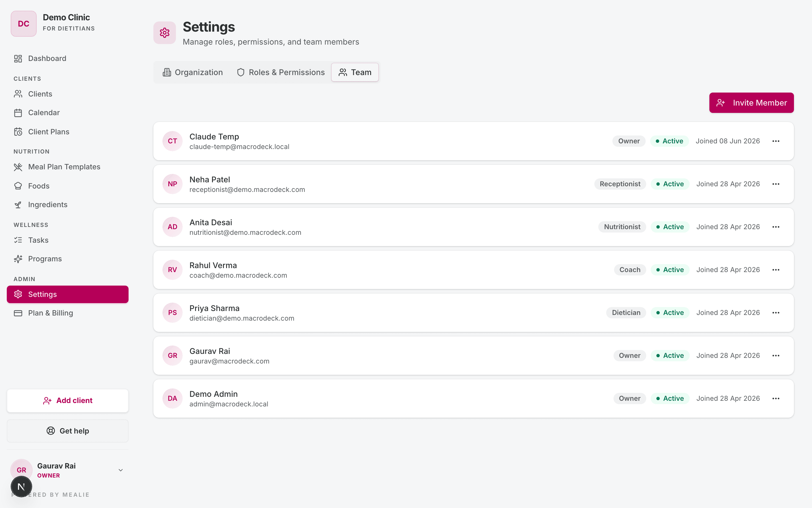Click Owner badge in Claude Temp row

click(x=629, y=141)
